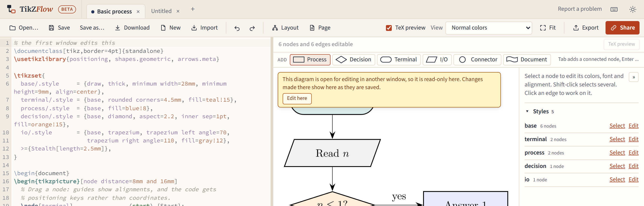The height and width of the screenshot is (206, 644).
Task: Open a new tab with plus
Action: (x=193, y=9)
